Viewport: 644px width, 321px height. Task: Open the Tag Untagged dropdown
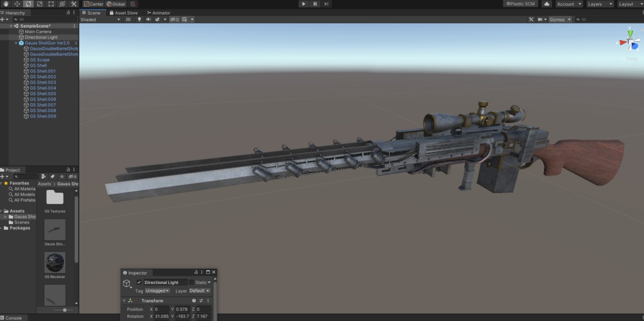point(157,291)
